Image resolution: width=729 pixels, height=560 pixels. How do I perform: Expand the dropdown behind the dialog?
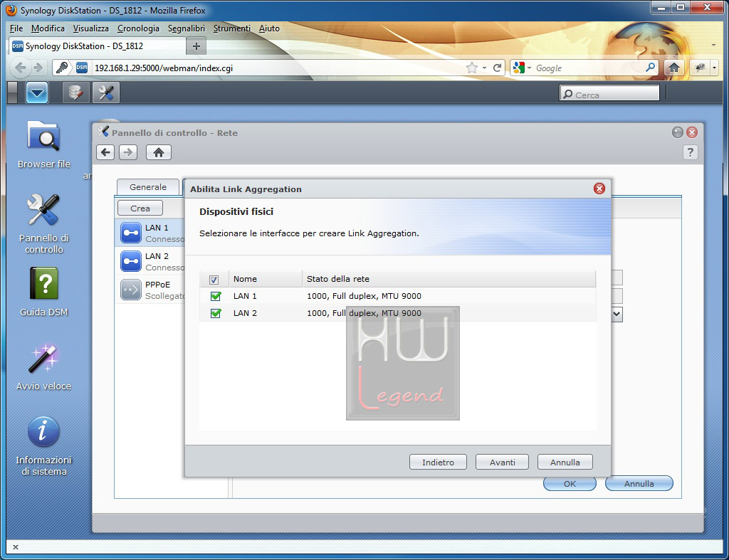coord(617,315)
